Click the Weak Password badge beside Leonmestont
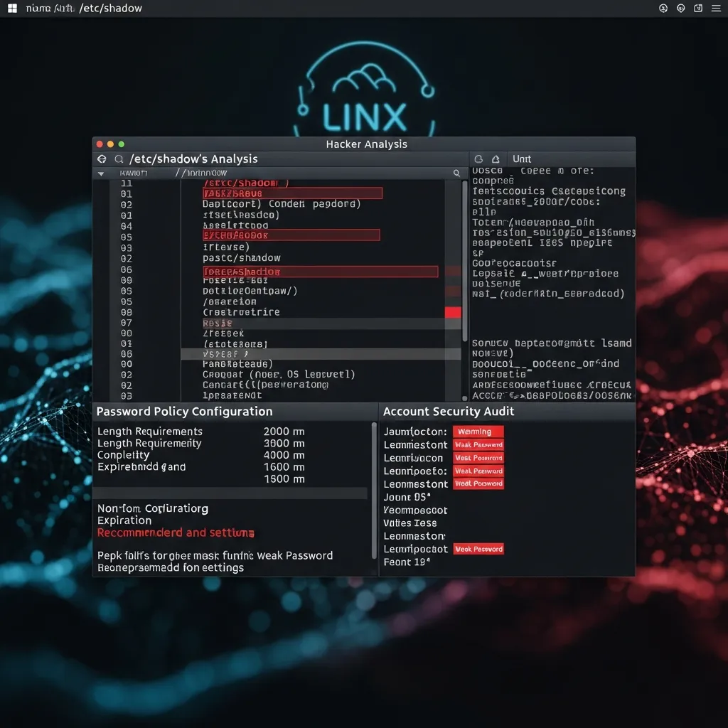This screenshot has width=728, height=728. click(x=478, y=444)
